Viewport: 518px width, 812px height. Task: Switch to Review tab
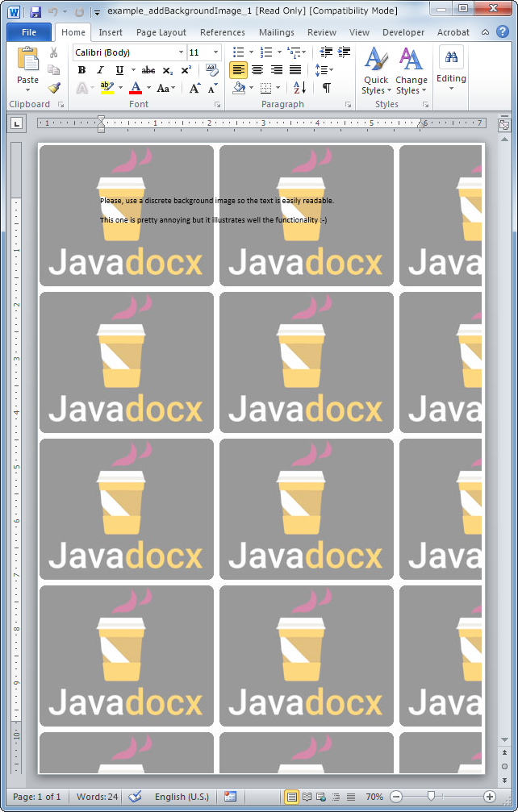[x=322, y=32]
